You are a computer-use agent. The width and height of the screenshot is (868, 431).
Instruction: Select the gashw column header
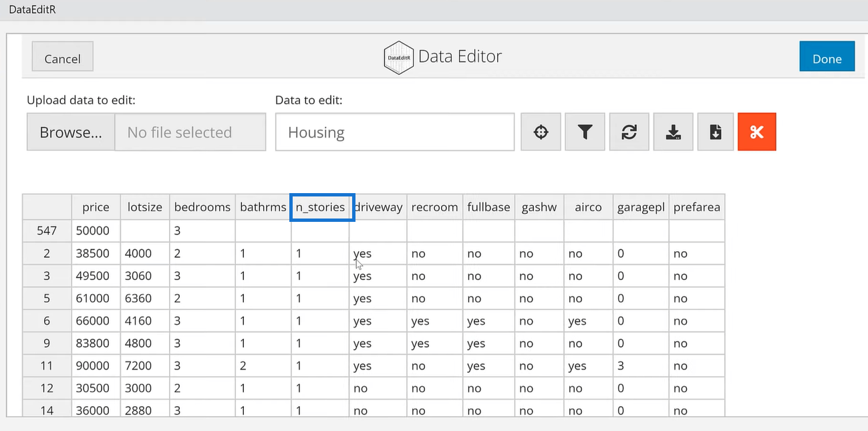point(539,206)
